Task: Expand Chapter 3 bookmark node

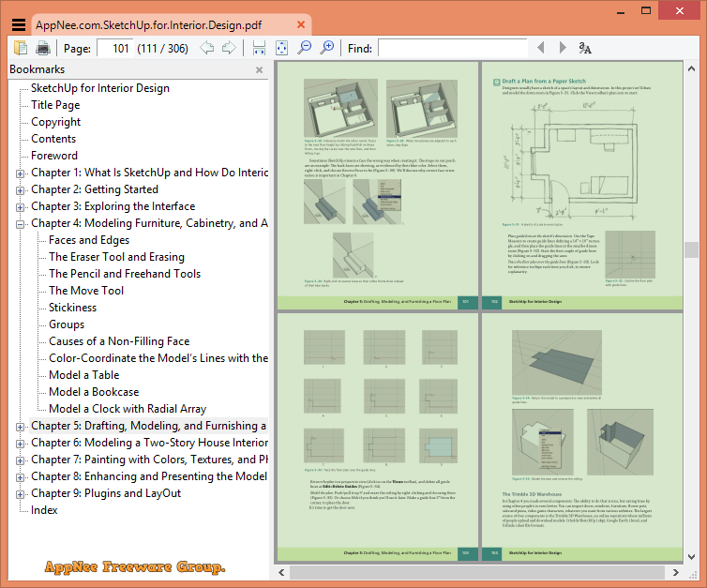Action: (20, 207)
